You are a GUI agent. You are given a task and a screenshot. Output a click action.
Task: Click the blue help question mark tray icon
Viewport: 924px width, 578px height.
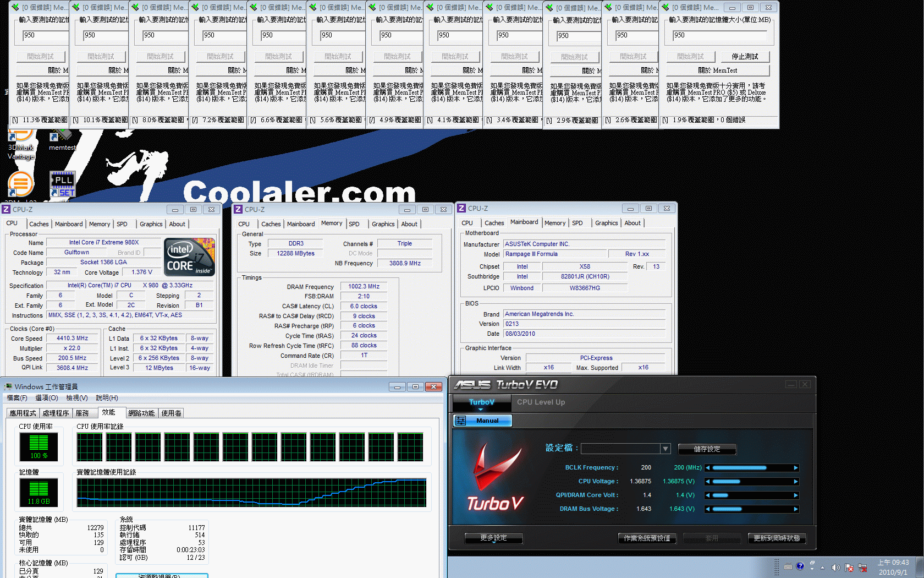click(800, 566)
